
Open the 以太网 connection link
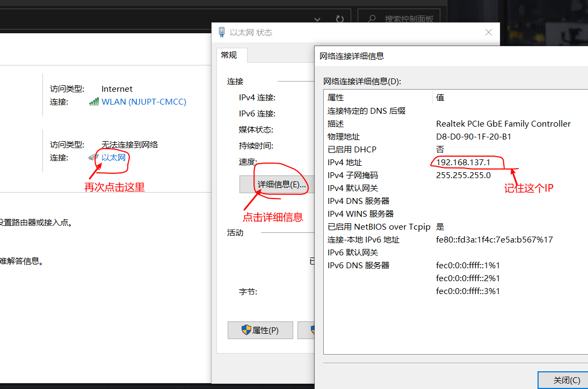click(114, 157)
